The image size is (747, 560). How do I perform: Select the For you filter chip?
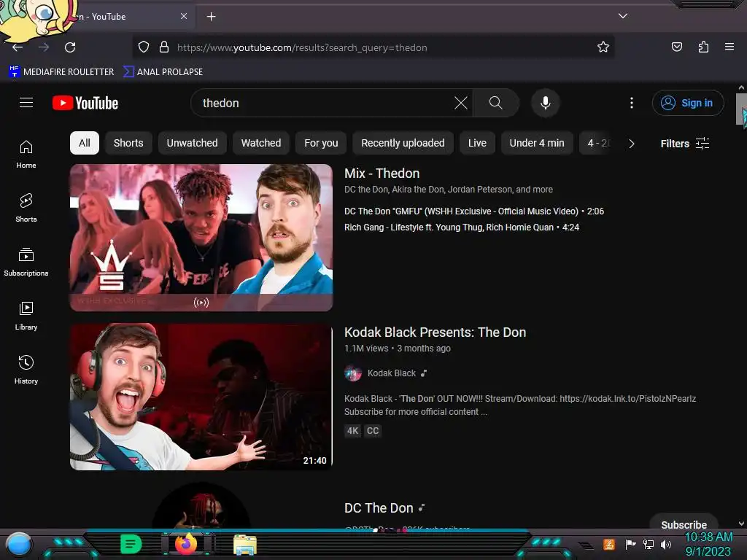coord(321,143)
